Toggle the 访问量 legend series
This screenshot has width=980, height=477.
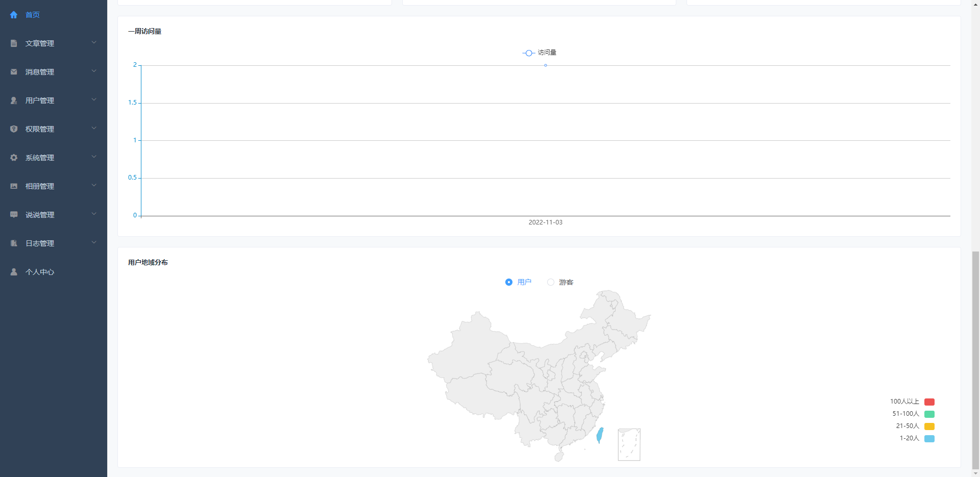click(x=539, y=53)
